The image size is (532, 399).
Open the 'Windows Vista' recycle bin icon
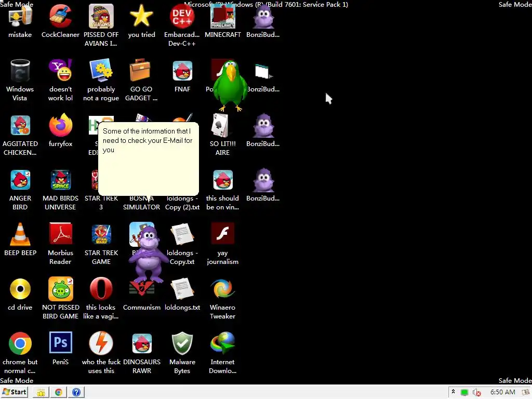(20, 71)
